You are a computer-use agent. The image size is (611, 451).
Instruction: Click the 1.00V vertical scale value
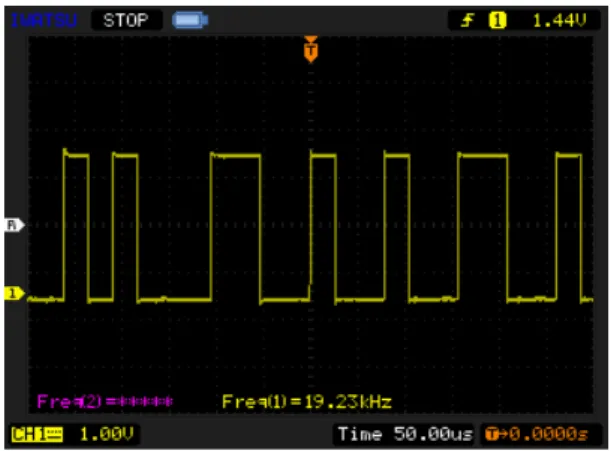(x=106, y=434)
